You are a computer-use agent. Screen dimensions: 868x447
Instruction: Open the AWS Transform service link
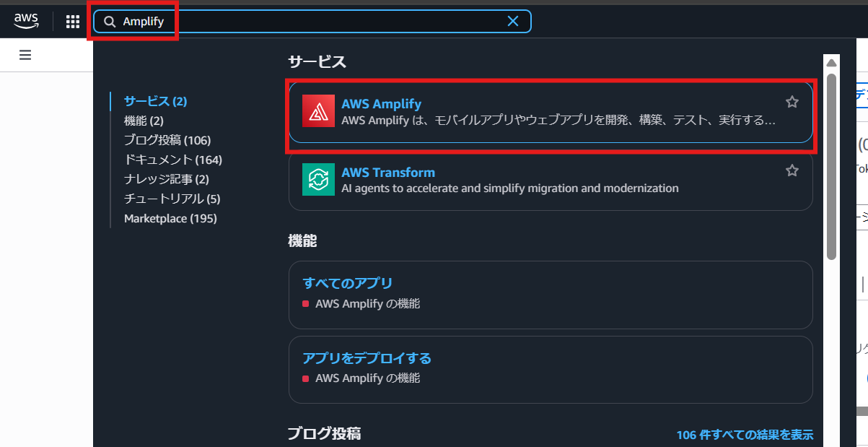click(388, 172)
